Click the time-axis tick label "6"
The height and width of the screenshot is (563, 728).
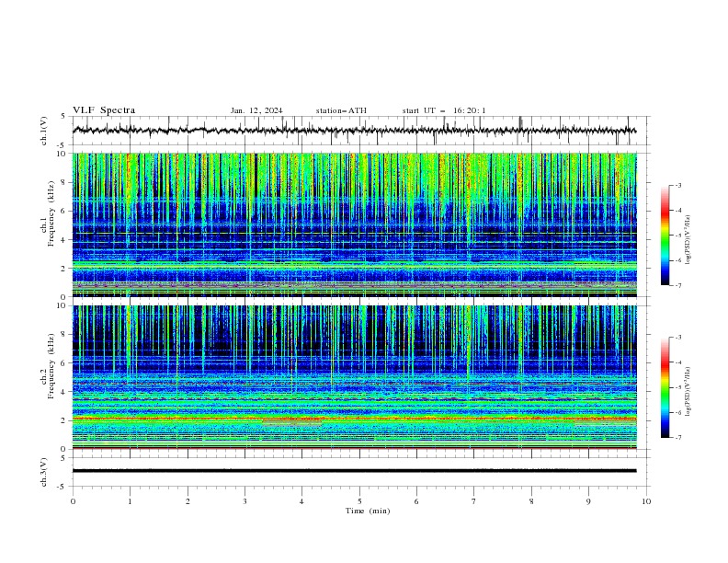click(416, 501)
